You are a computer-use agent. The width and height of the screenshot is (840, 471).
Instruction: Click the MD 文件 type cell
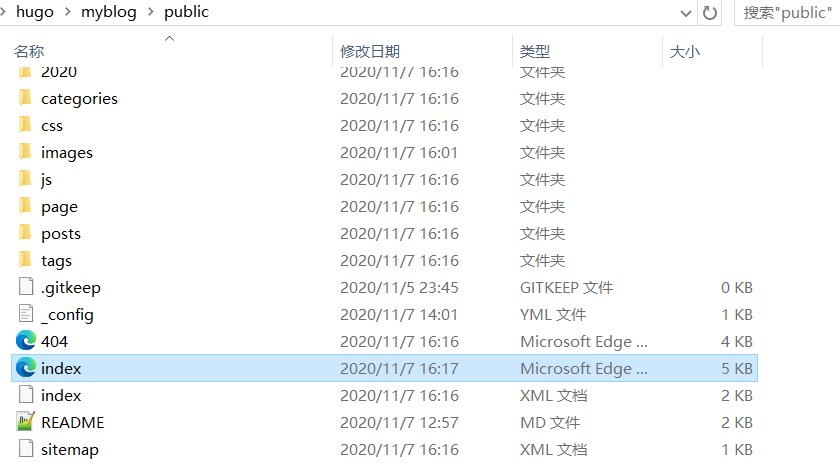point(550,422)
